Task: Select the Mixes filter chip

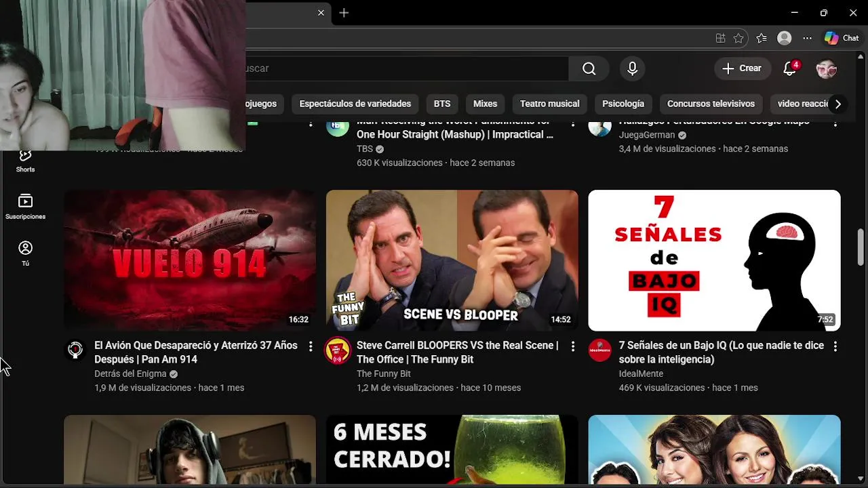Action: [485, 104]
